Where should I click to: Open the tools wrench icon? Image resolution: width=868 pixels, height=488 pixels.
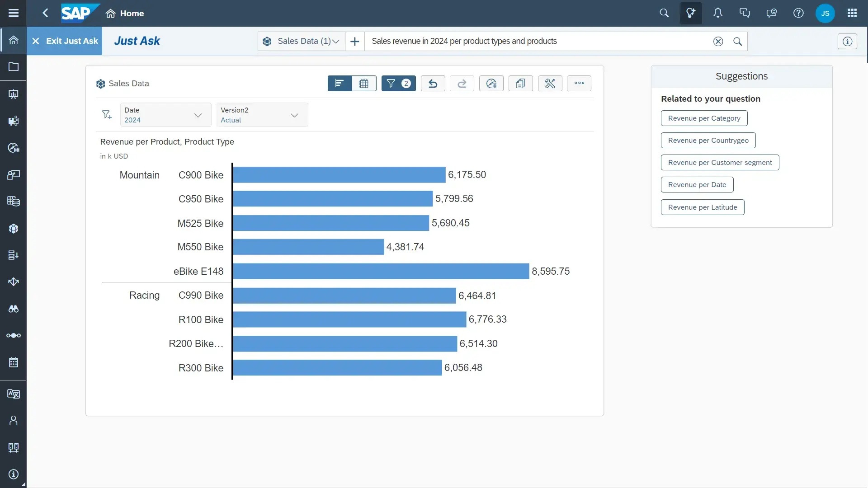(x=550, y=83)
